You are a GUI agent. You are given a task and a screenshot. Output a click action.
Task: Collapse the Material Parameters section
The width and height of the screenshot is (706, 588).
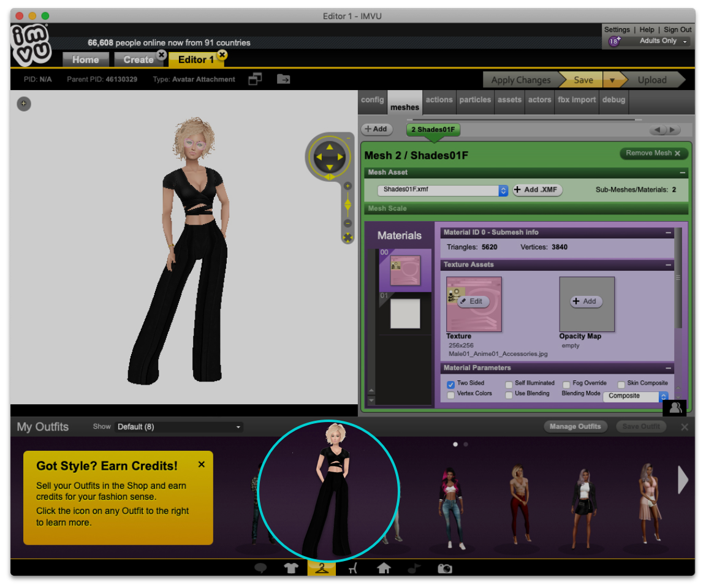click(x=668, y=368)
